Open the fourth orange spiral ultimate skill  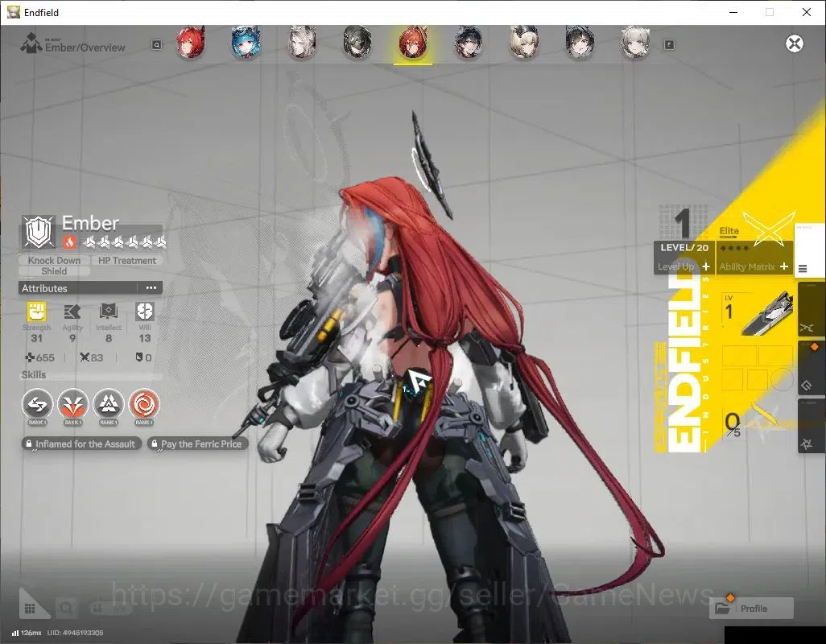point(144,404)
